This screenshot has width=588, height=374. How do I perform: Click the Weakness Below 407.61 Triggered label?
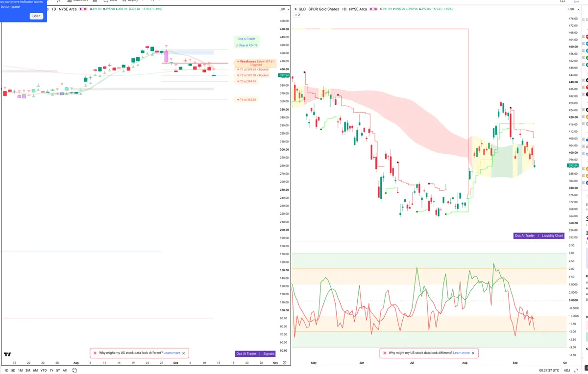[x=256, y=63]
